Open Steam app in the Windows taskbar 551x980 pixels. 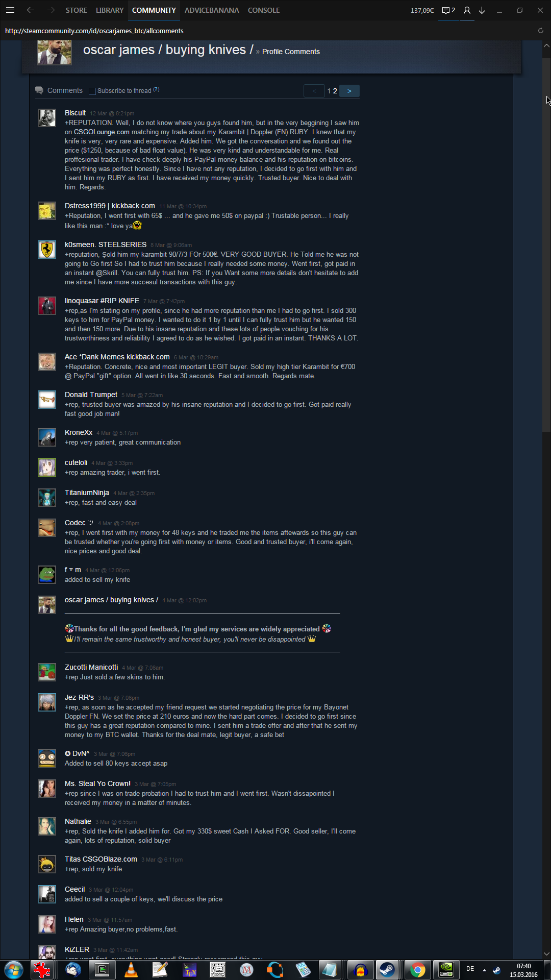pos(387,969)
